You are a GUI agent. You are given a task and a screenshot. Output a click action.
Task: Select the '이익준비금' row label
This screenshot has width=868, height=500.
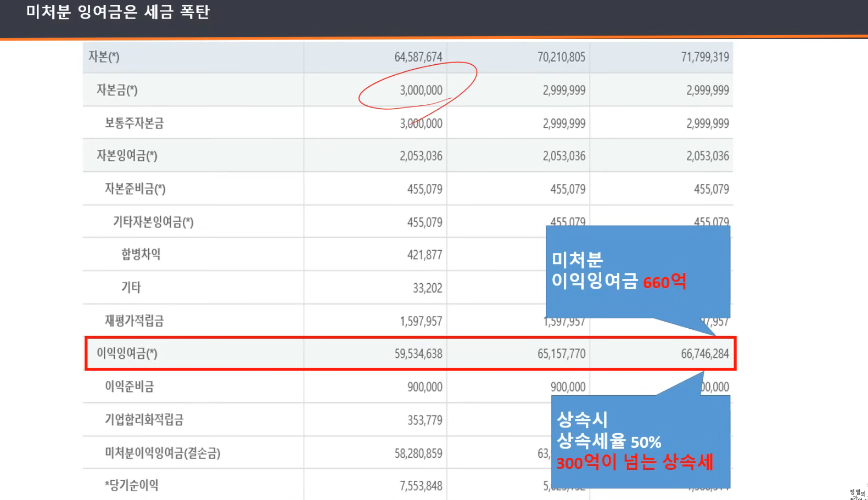[130, 386]
